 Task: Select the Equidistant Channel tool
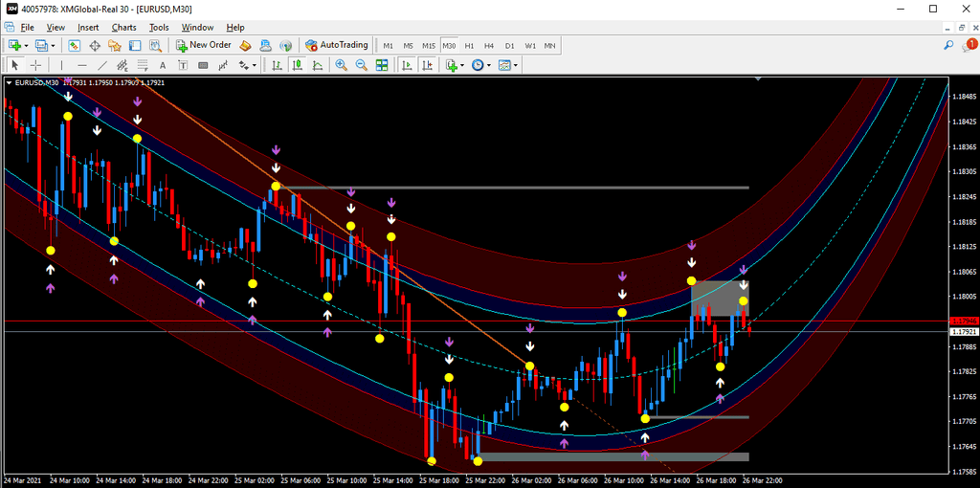(122, 65)
